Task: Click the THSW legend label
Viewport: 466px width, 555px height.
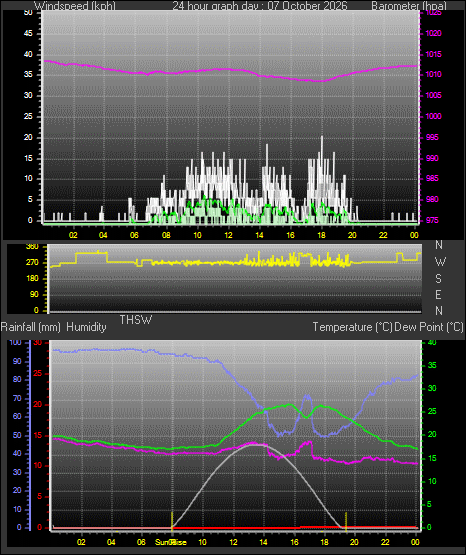Action: click(136, 320)
